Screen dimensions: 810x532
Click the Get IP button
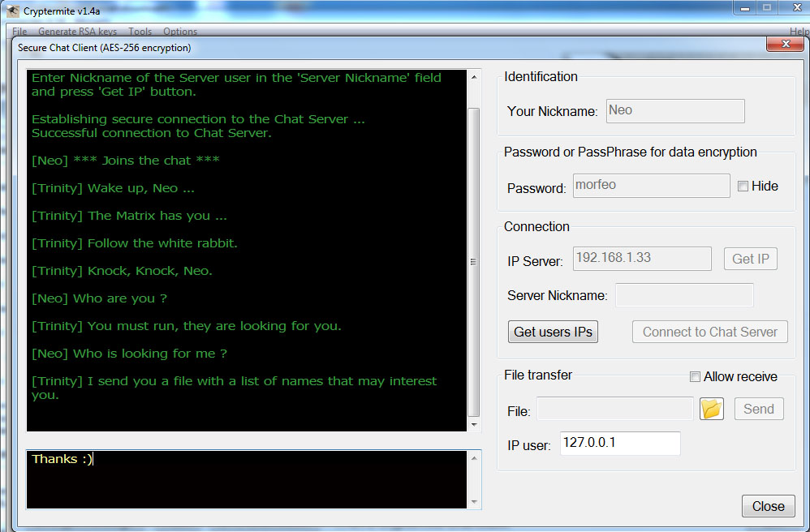[751, 259]
